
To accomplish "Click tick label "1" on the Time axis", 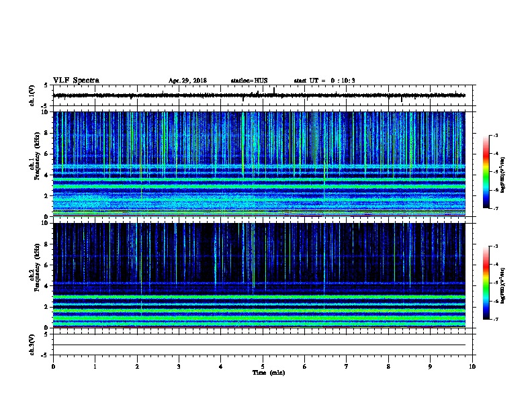I will tap(95, 367).
